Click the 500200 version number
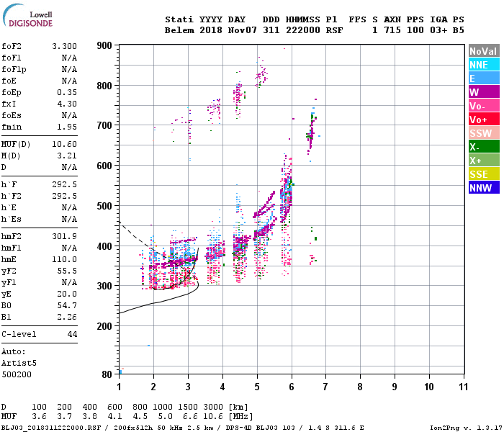 point(17,375)
